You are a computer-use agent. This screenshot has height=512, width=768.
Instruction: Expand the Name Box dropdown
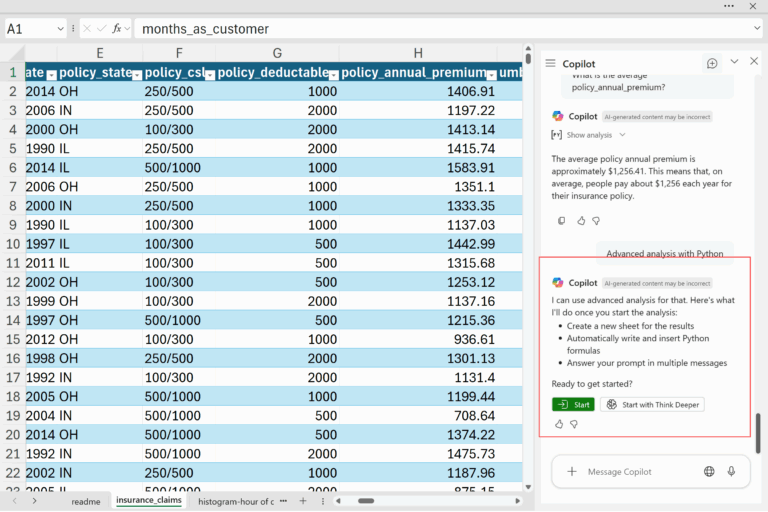[60, 29]
